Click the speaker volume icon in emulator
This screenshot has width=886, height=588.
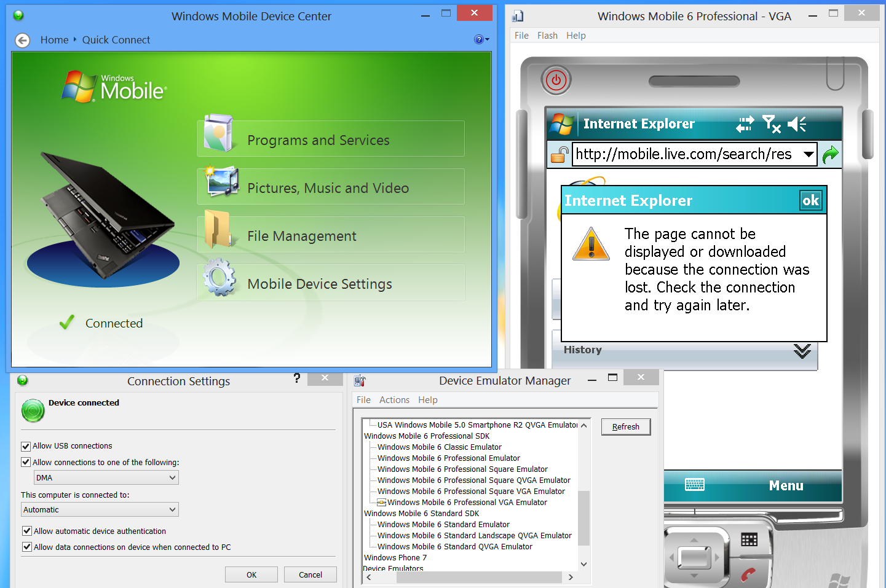797,124
